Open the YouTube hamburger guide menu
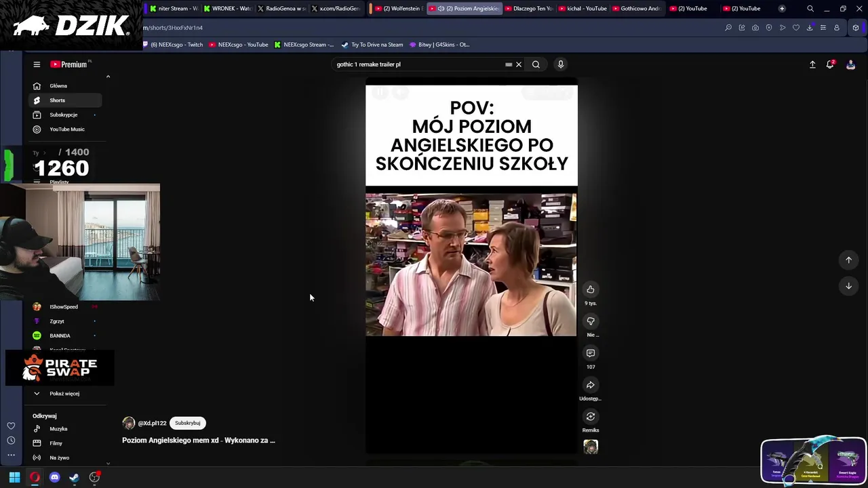Image resolution: width=868 pixels, height=488 pixels. click(x=37, y=64)
